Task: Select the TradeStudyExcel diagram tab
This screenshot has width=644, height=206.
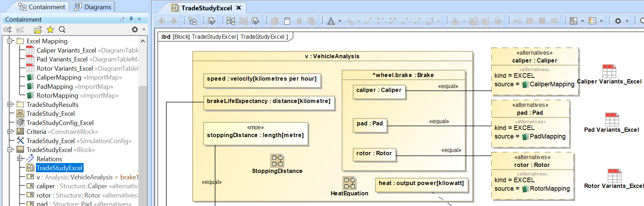Action: coord(206,8)
